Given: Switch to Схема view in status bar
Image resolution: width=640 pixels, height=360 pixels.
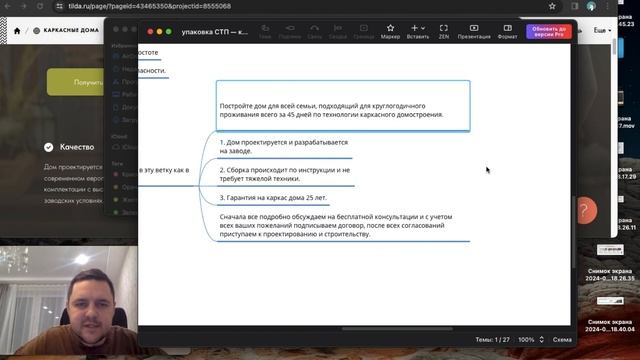Looking at the screenshot, I should click(562, 340).
